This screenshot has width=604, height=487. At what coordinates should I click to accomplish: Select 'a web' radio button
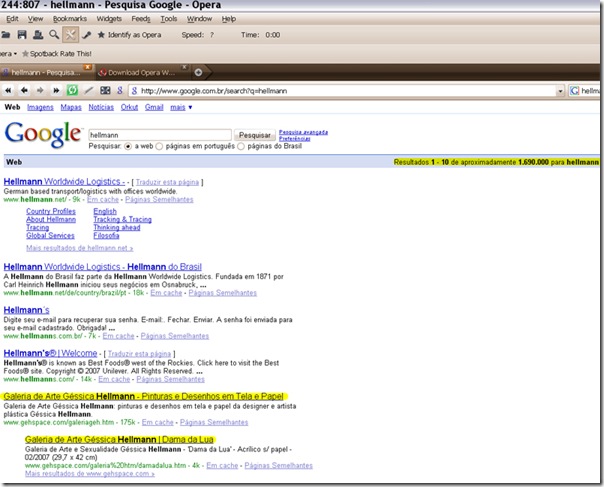pos(128,146)
